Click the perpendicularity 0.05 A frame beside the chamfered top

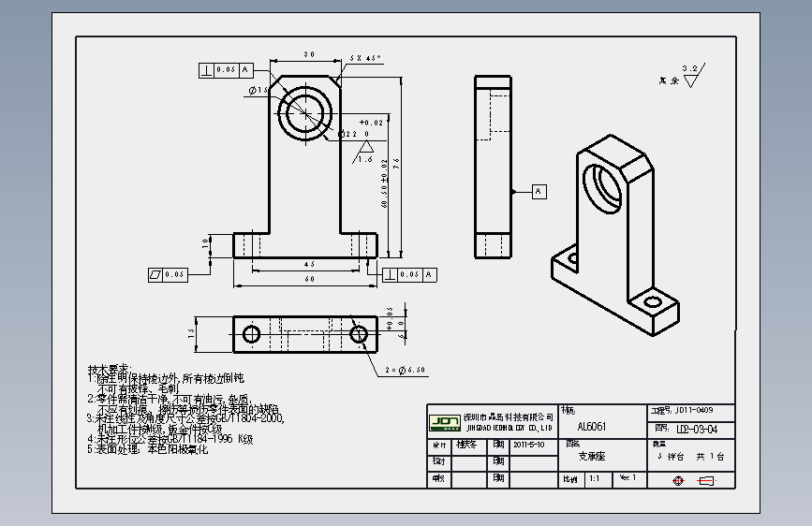pos(226,70)
